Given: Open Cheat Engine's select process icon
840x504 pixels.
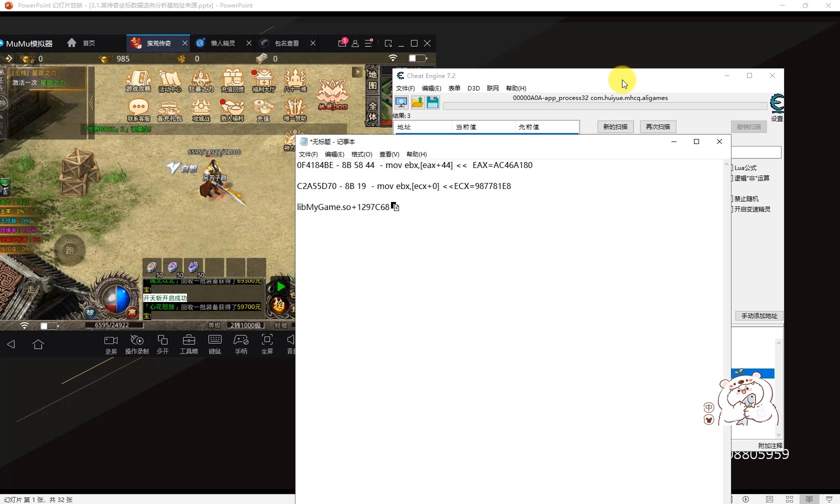Looking at the screenshot, I should pos(401,102).
